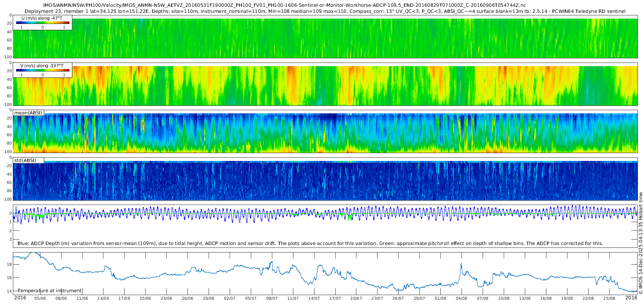Click the Deployment 23 metadata subtitle line
Viewport: 644px width, 304px height.
325,11
